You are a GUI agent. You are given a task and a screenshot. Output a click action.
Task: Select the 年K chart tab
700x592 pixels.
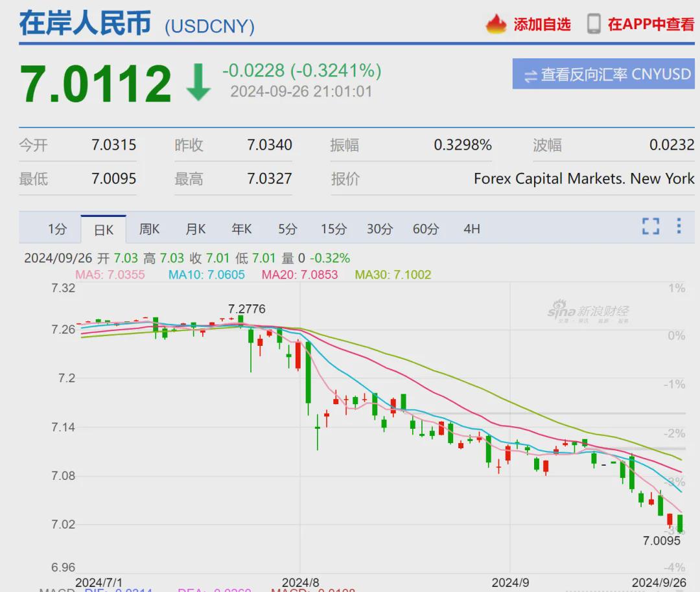242,229
